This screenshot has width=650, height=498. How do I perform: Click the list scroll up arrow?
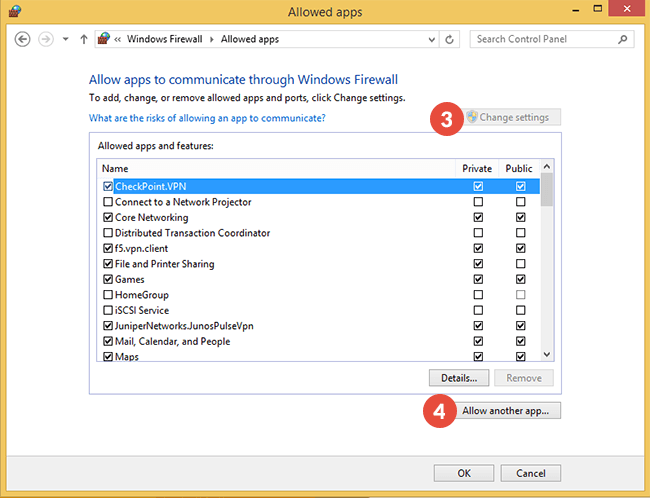coord(547,167)
